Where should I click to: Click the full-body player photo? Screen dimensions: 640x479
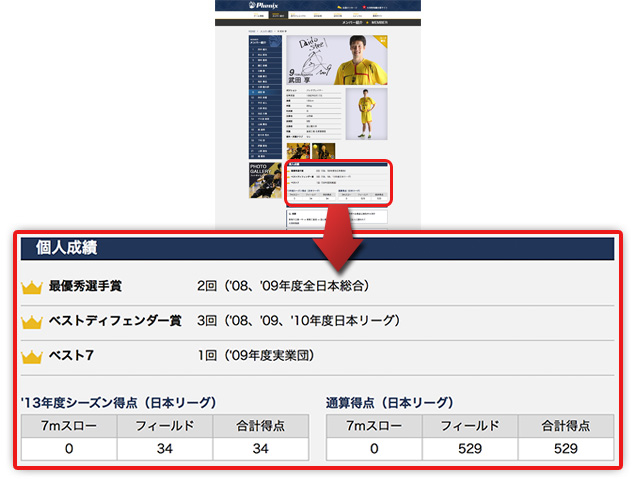(x=367, y=114)
